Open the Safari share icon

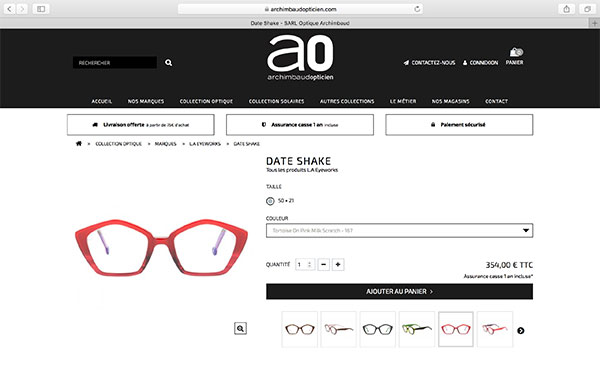(566, 9)
